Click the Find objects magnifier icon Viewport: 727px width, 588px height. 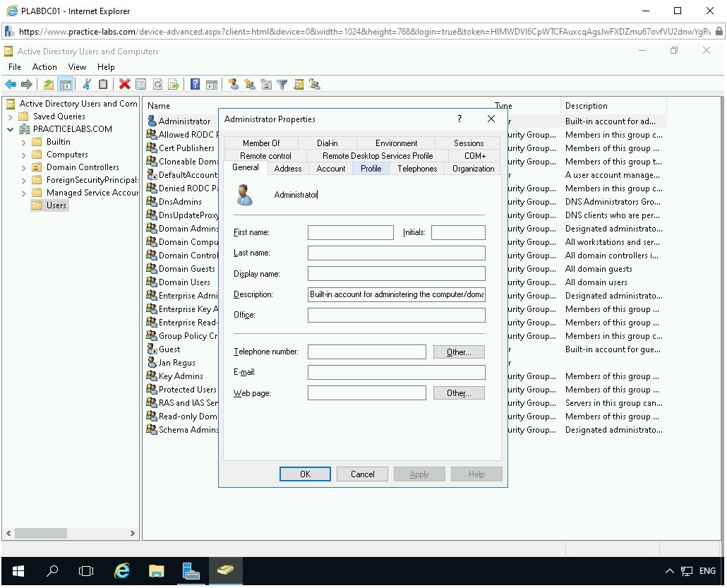point(299,85)
